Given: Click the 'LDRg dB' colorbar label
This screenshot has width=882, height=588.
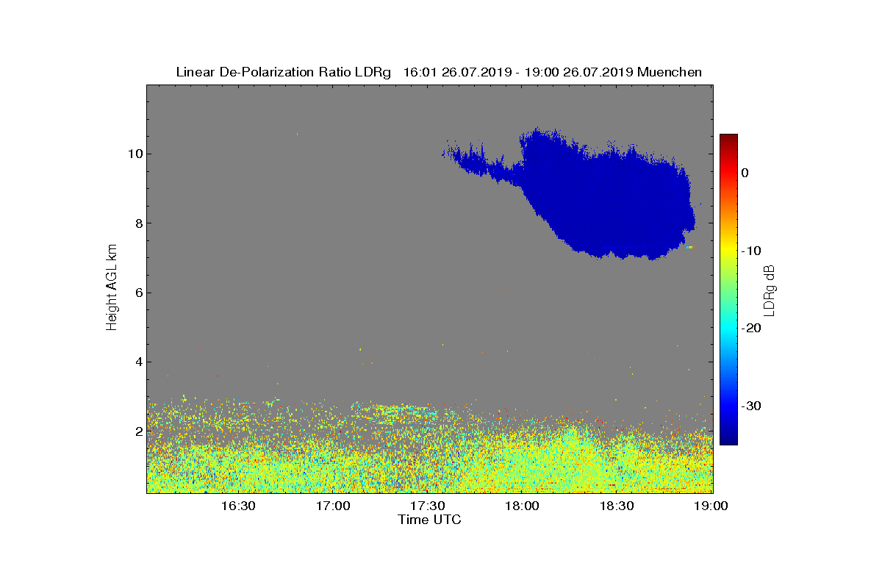Looking at the screenshot, I should (x=770, y=290).
